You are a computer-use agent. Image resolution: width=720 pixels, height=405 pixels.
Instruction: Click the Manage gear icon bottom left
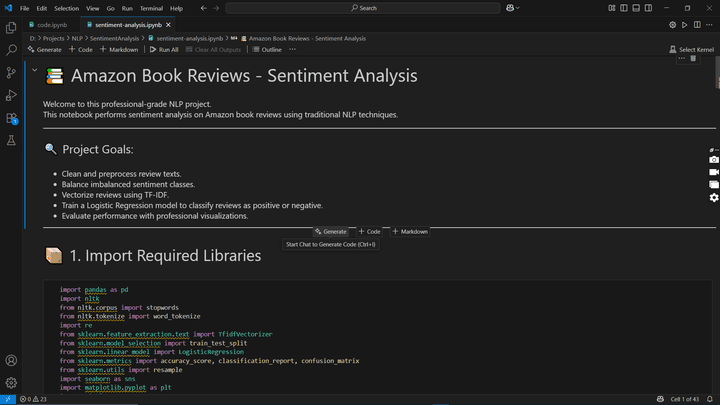[x=11, y=382]
